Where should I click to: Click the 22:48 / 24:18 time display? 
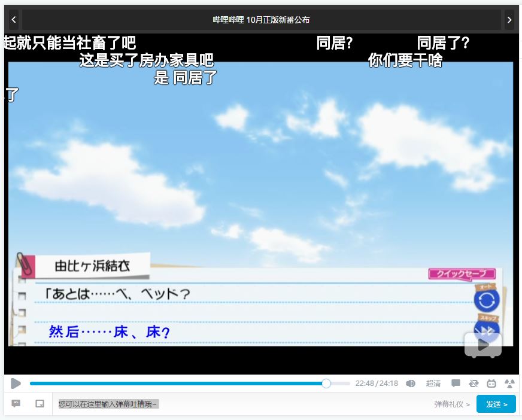coord(377,384)
